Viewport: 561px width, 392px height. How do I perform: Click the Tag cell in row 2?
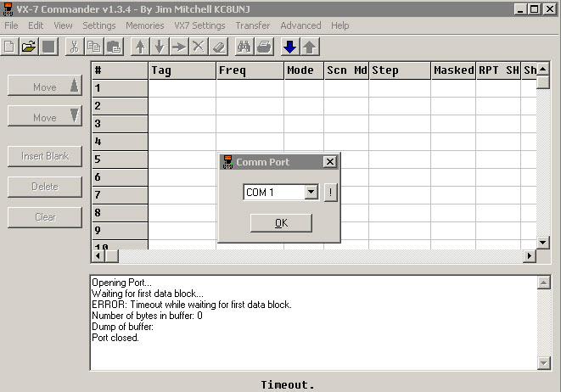(182, 106)
